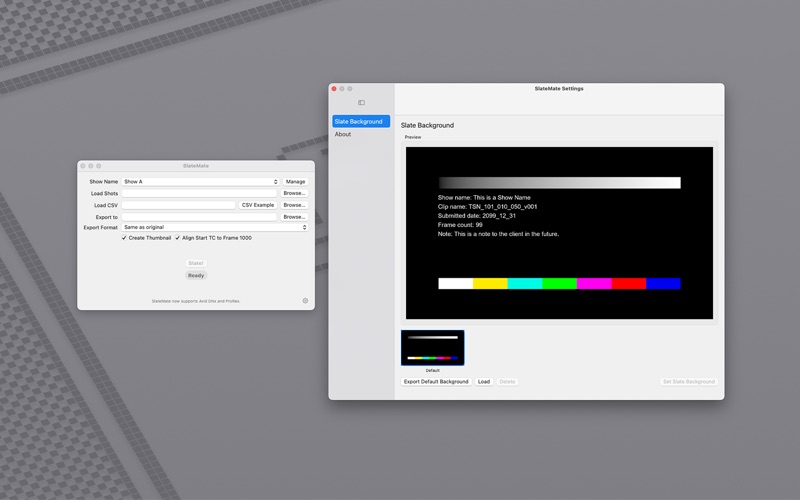Open the Show Name dropdown
Viewport: 800px width, 500px height.
(201, 182)
